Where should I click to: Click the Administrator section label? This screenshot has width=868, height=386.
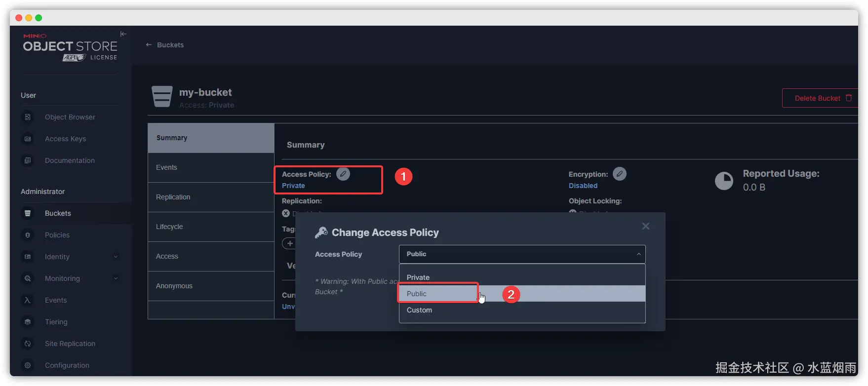[43, 192]
